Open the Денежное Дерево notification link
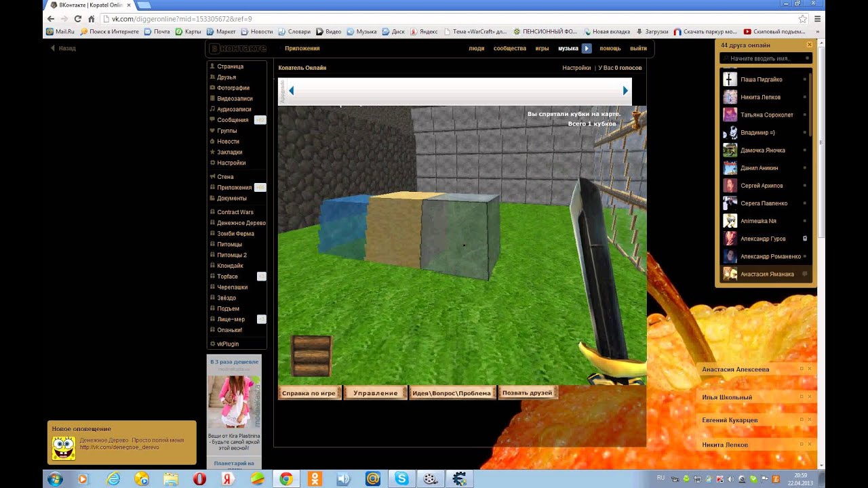Image resolution: width=868 pixels, height=488 pixels. [119, 447]
